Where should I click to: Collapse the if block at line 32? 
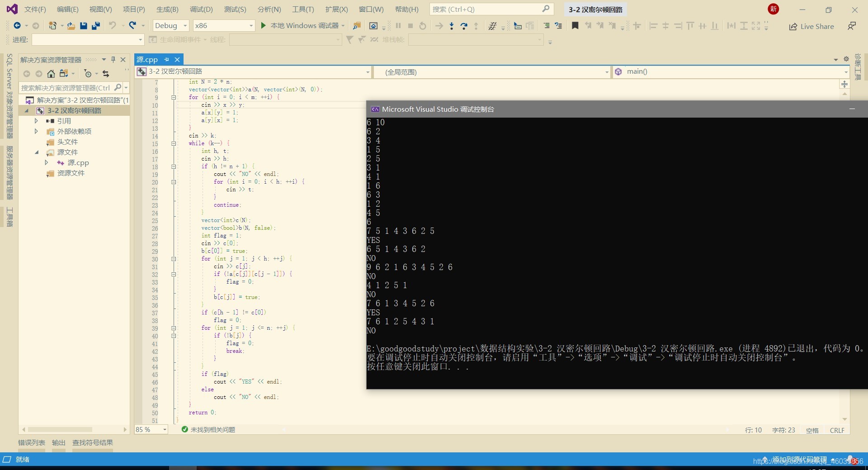173,274
